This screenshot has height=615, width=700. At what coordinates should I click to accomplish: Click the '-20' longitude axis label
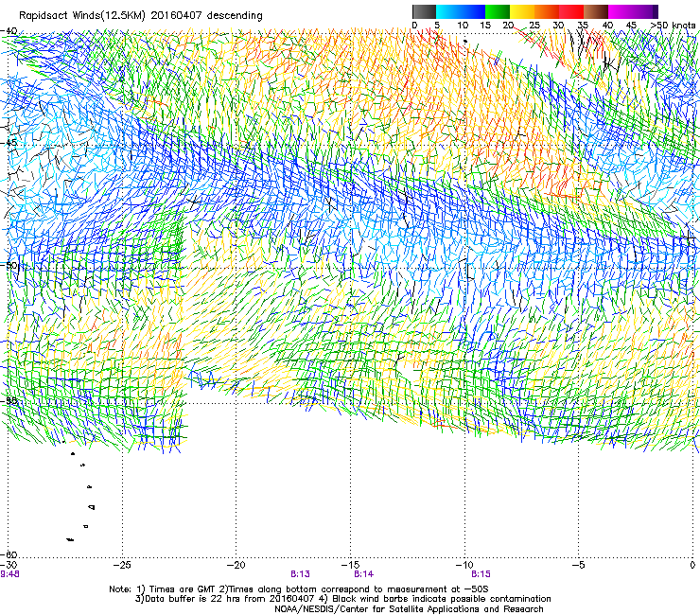(236, 566)
